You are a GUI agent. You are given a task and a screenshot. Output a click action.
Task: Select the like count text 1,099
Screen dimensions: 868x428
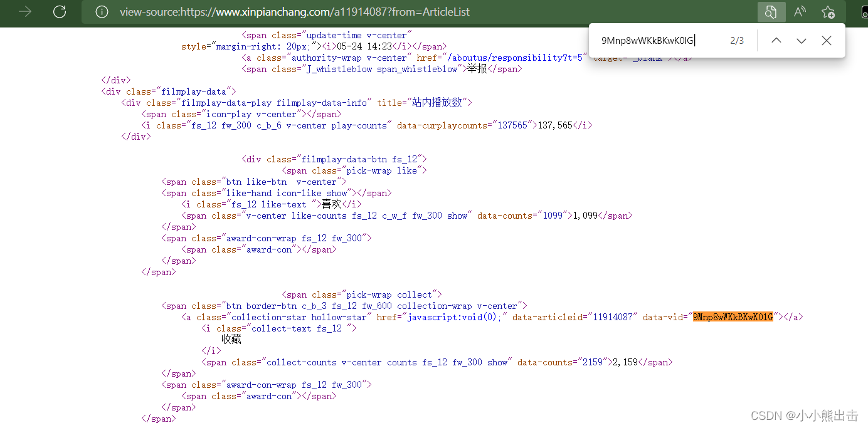click(585, 216)
